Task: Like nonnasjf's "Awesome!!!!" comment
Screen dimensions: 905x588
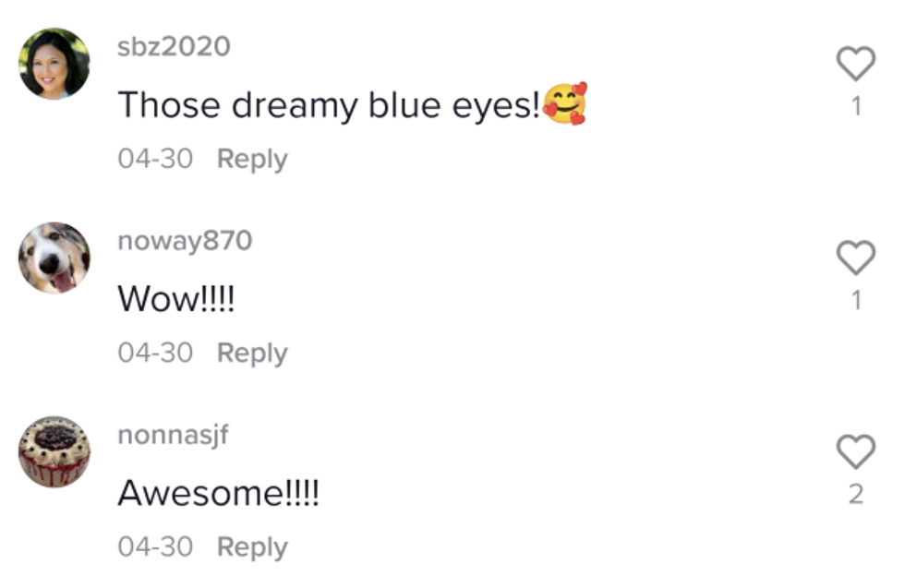Action: 855,452
